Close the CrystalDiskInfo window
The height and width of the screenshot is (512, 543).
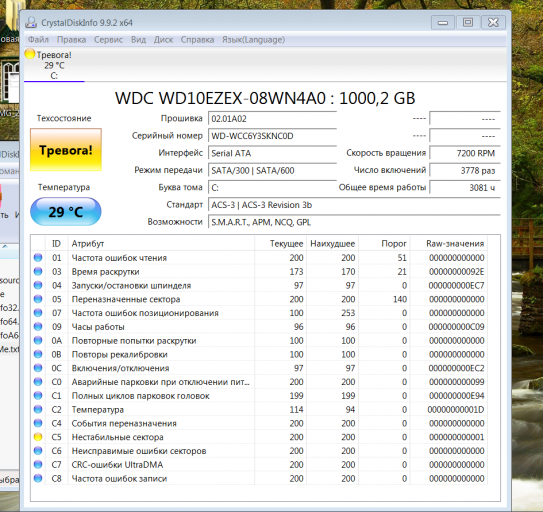[x=493, y=23]
